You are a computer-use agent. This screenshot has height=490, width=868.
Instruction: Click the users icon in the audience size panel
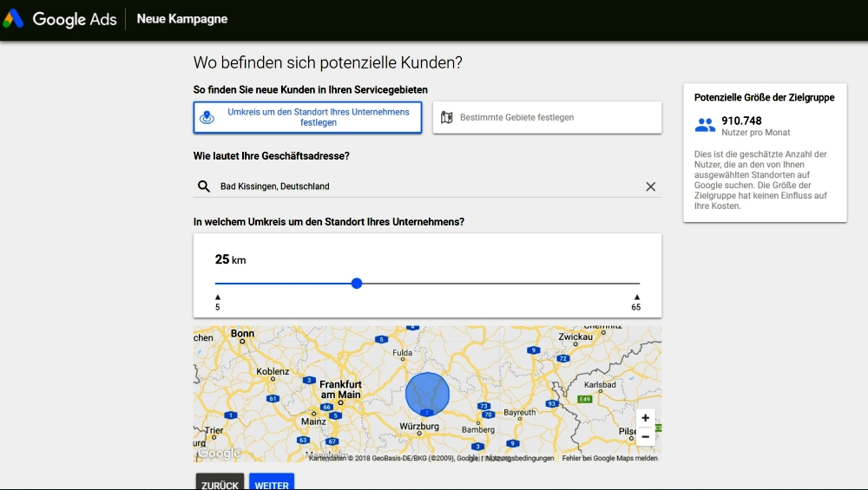pyautogui.click(x=705, y=126)
